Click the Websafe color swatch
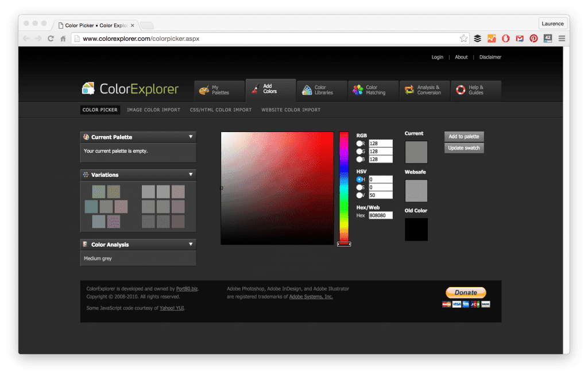This screenshot has width=588, height=376. (x=416, y=191)
